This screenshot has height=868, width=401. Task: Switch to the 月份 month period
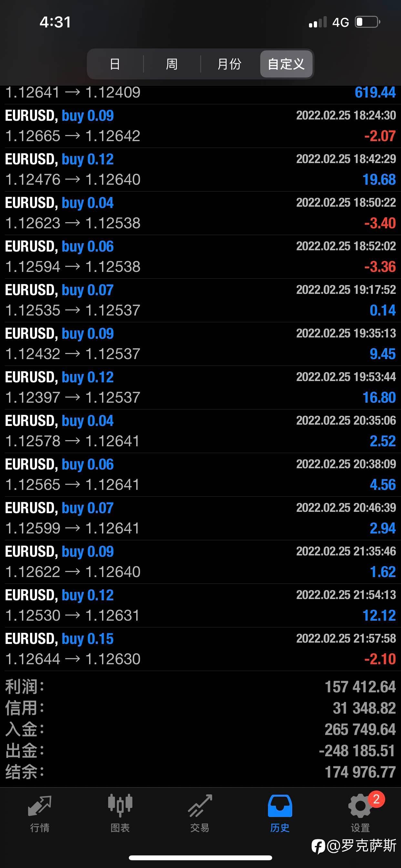click(x=230, y=64)
